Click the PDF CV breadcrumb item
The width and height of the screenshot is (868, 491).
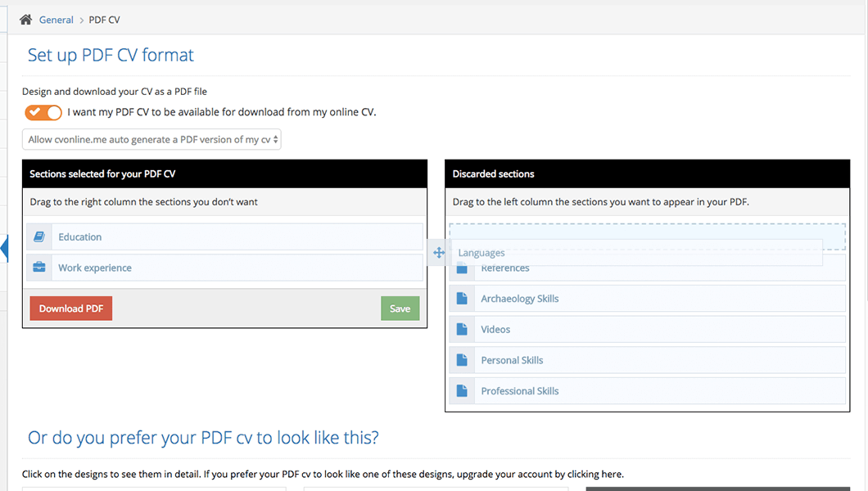coord(104,20)
